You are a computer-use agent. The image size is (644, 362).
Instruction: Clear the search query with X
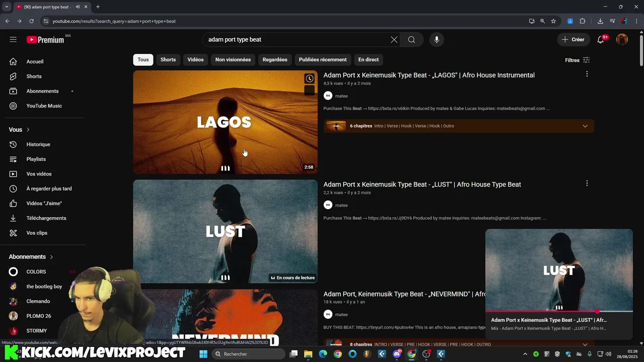(x=394, y=40)
